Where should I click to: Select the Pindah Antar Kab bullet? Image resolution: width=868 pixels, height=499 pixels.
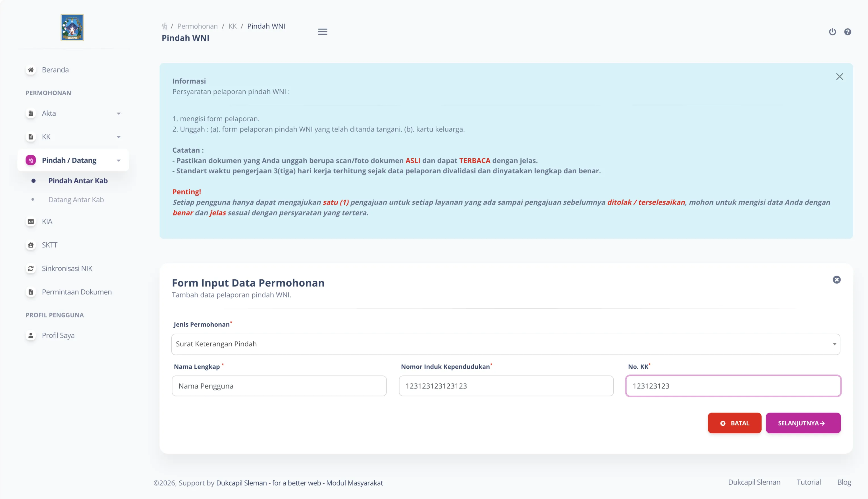(33, 181)
